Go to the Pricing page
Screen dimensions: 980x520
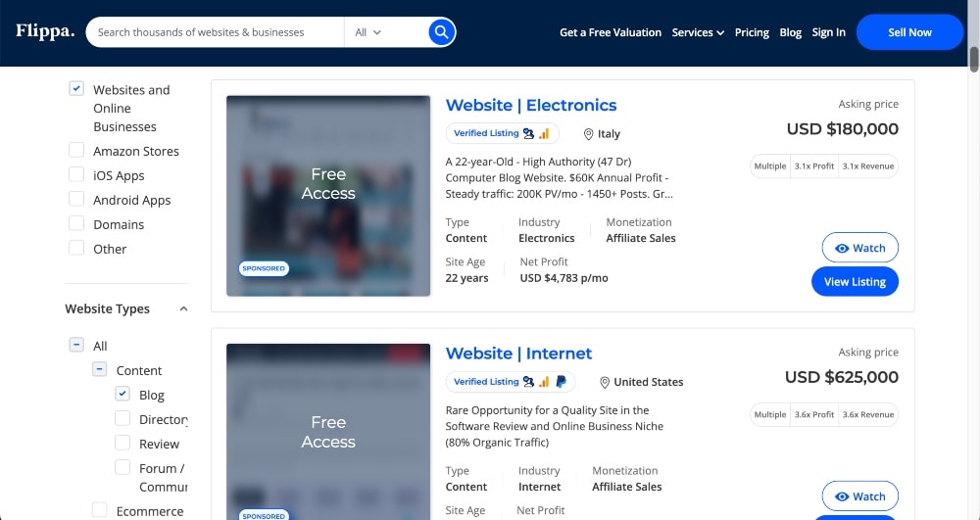pos(752,32)
